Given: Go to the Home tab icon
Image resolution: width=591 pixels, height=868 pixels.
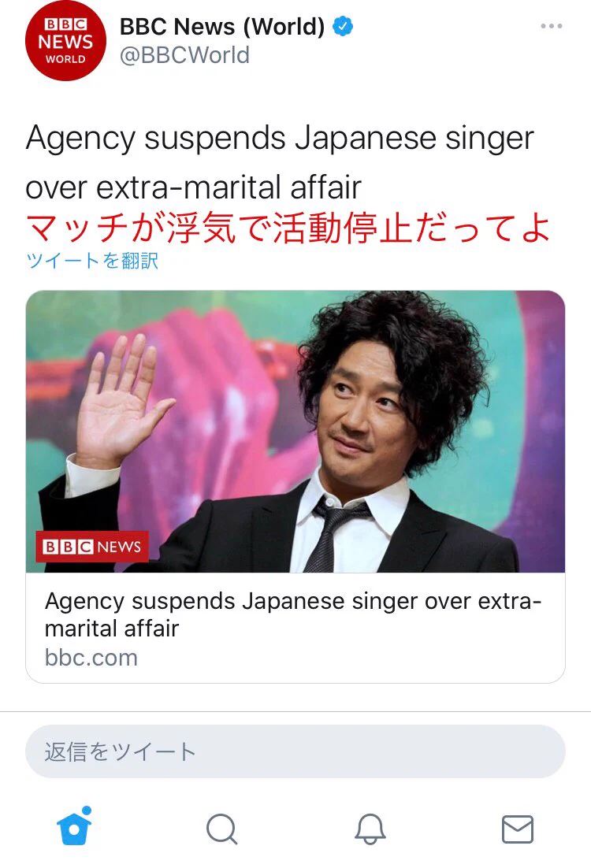Looking at the screenshot, I should pos(73,826).
